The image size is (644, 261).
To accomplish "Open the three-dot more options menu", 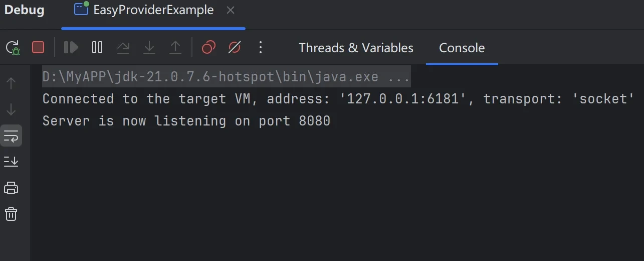I will point(260,47).
